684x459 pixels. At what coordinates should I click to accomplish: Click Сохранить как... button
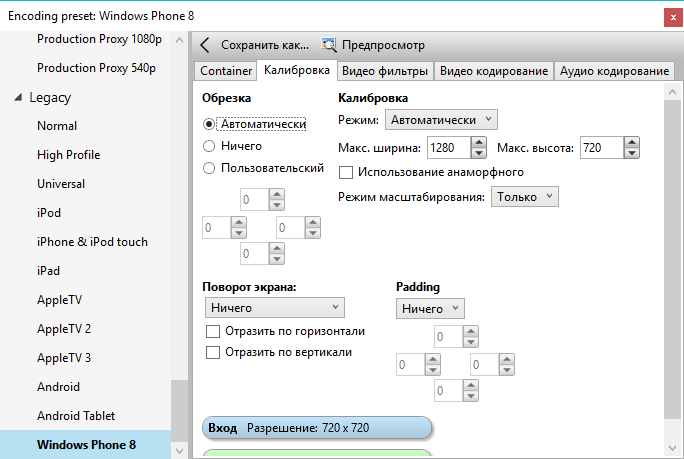coord(265,45)
